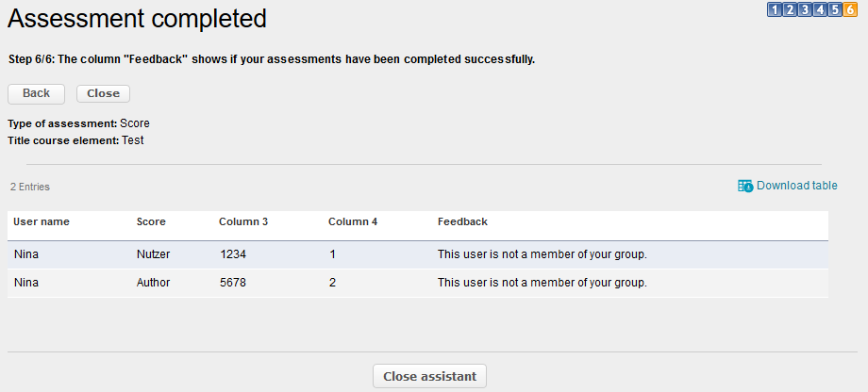Select the row with Score Nutzer
Viewport: 868px width, 392px height.
153,254
